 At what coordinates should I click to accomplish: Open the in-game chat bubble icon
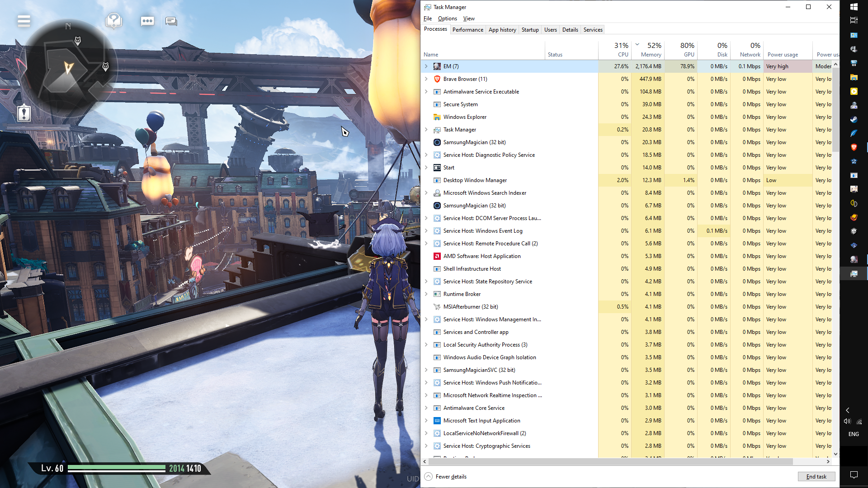[x=147, y=21]
